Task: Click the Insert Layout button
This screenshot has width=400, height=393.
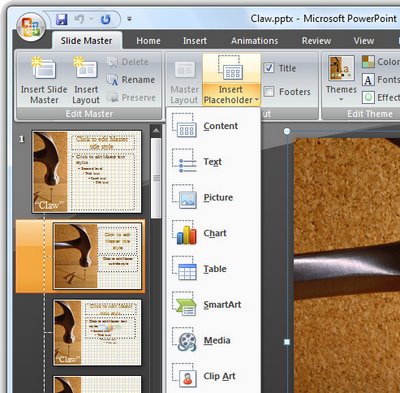Action: pos(86,80)
